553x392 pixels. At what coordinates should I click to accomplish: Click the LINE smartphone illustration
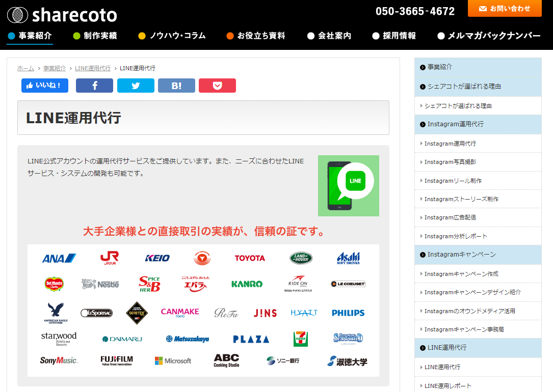pyautogui.click(x=348, y=185)
